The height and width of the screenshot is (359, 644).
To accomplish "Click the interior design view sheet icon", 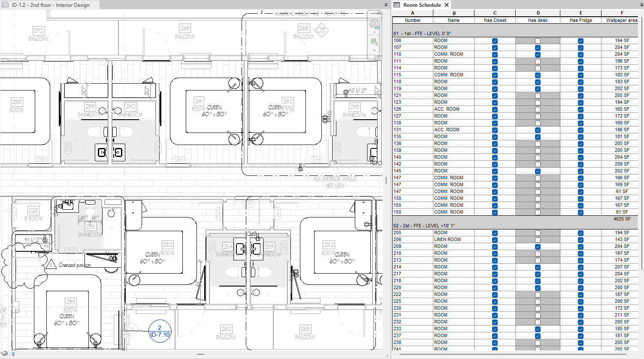I will pyautogui.click(x=5, y=5).
